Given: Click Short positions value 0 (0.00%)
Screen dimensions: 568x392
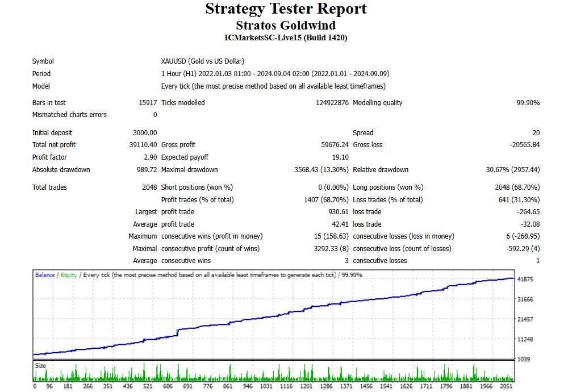Looking at the screenshot, I should [333, 187].
